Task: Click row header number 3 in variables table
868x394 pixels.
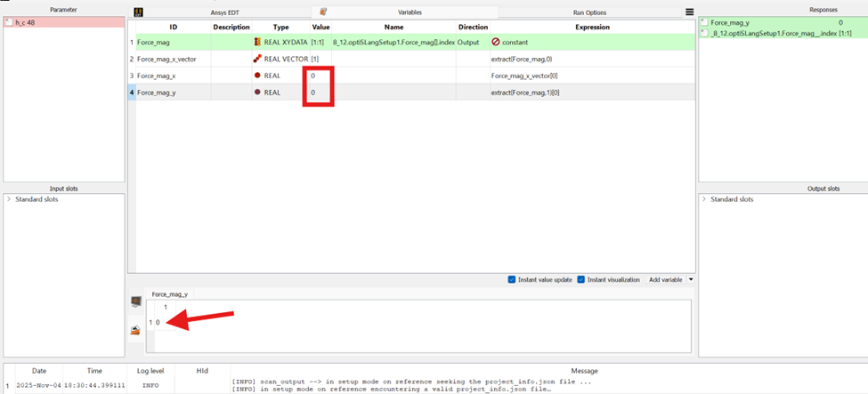Action: pos(132,76)
